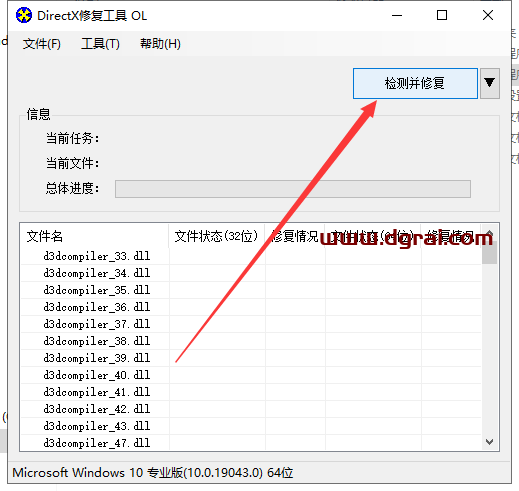The height and width of the screenshot is (491, 519).
Task: Select row d3dcompiler_42.dll
Action: 251,409
